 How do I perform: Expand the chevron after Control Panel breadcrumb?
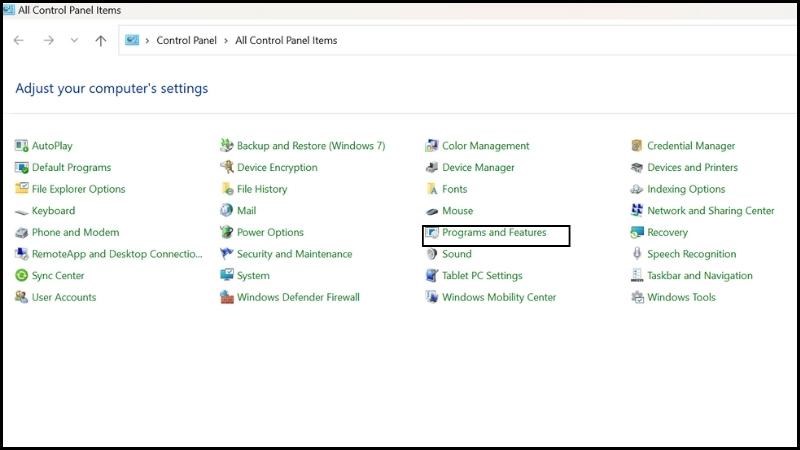pyautogui.click(x=226, y=41)
